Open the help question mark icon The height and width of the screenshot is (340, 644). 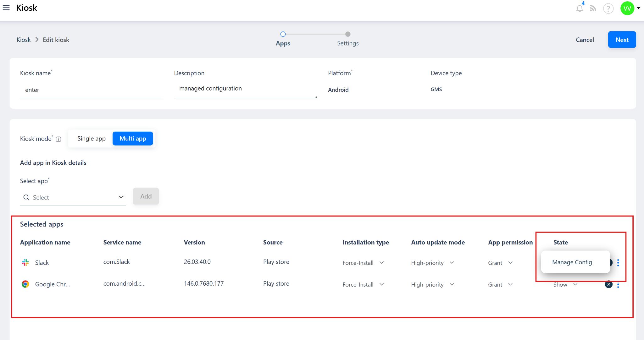[608, 8]
